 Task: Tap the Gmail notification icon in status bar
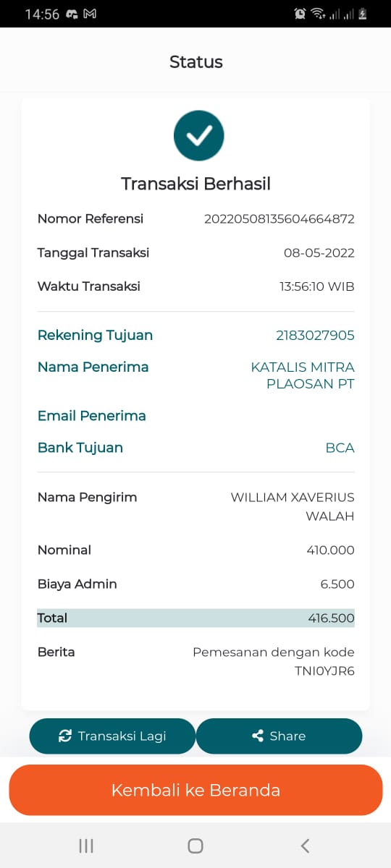tap(90, 14)
